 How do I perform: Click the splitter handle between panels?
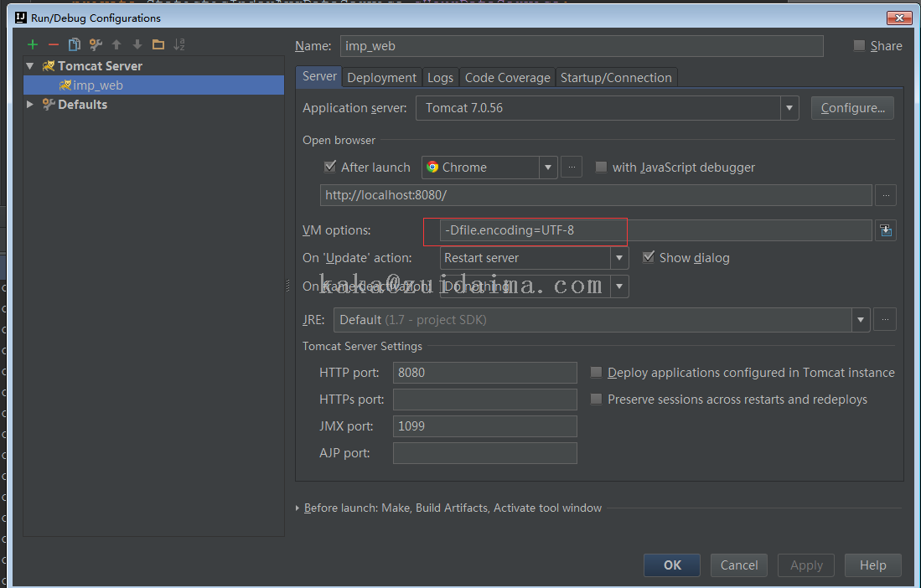[287, 286]
